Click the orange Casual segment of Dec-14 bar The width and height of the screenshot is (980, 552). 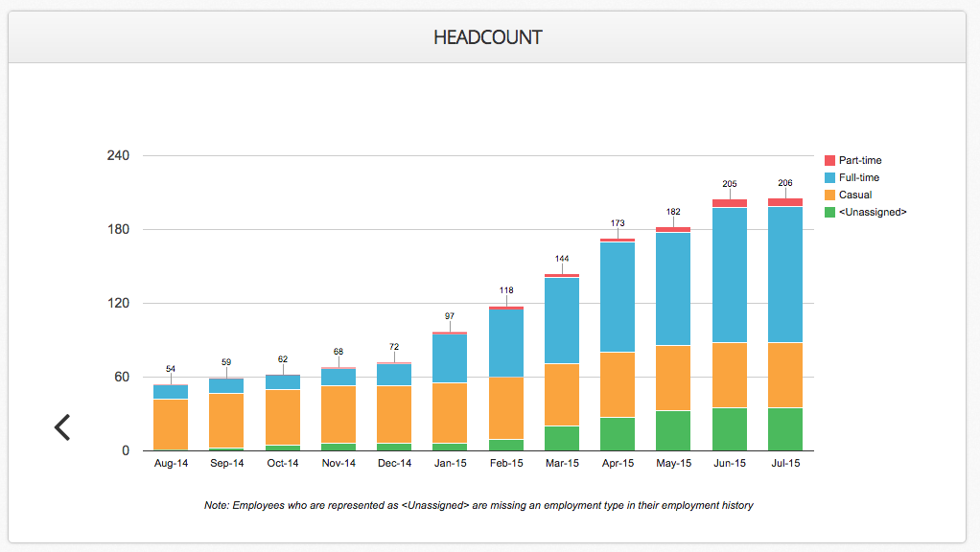[394, 415]
